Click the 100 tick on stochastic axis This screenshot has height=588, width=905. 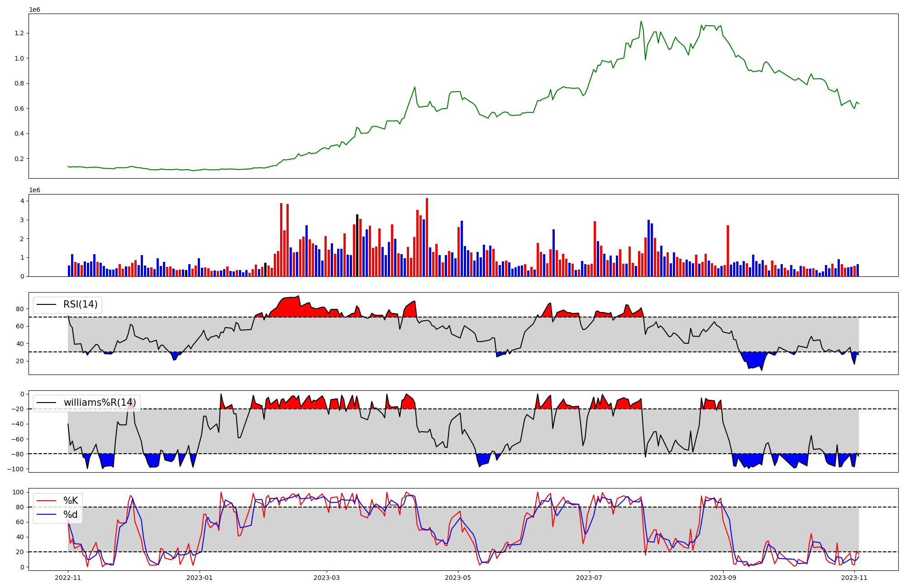18,492
